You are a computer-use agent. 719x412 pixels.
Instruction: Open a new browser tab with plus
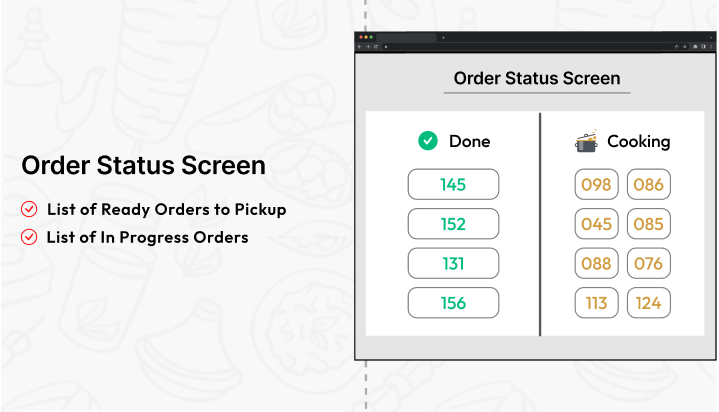point(443,38)
